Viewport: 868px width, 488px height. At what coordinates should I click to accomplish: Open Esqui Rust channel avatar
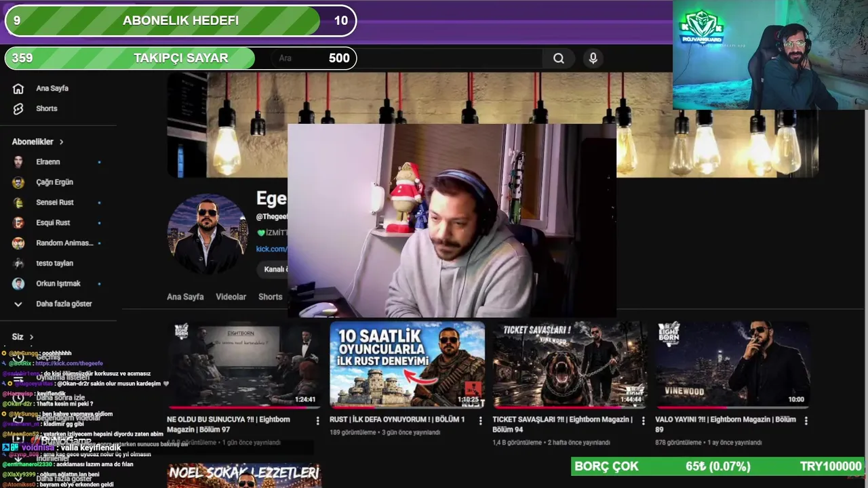click(x=18, y=223)
